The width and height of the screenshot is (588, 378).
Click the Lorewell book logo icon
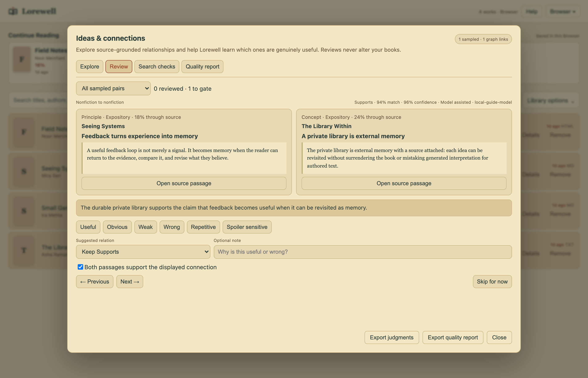13,11
